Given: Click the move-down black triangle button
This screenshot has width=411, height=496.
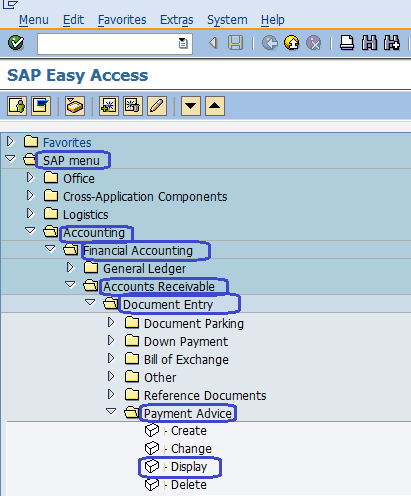Looking at the screenshot, I should 191,106.
